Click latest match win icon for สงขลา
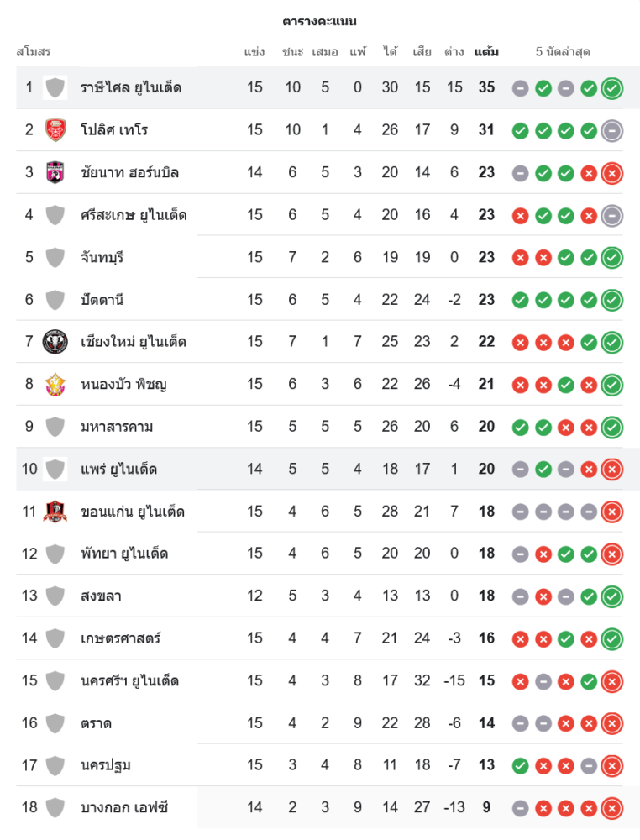The height and width of the screenshot is (840, 640). [612, 596]
